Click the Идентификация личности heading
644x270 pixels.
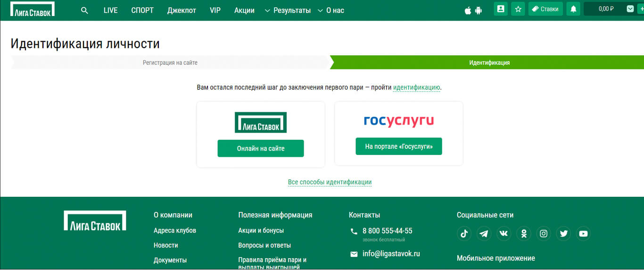coord(85,43)
